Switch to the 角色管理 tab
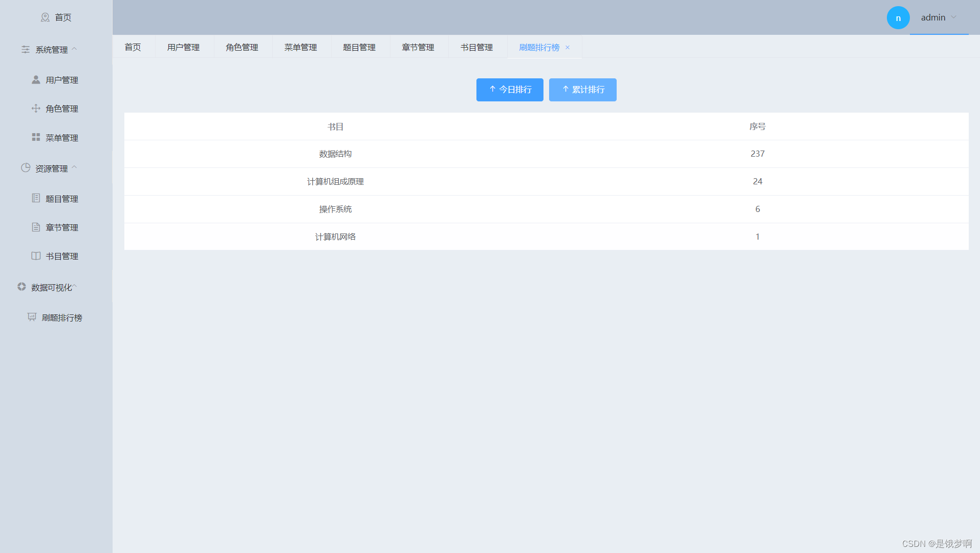Screen dimensions: 980x553 click(242, 47)
